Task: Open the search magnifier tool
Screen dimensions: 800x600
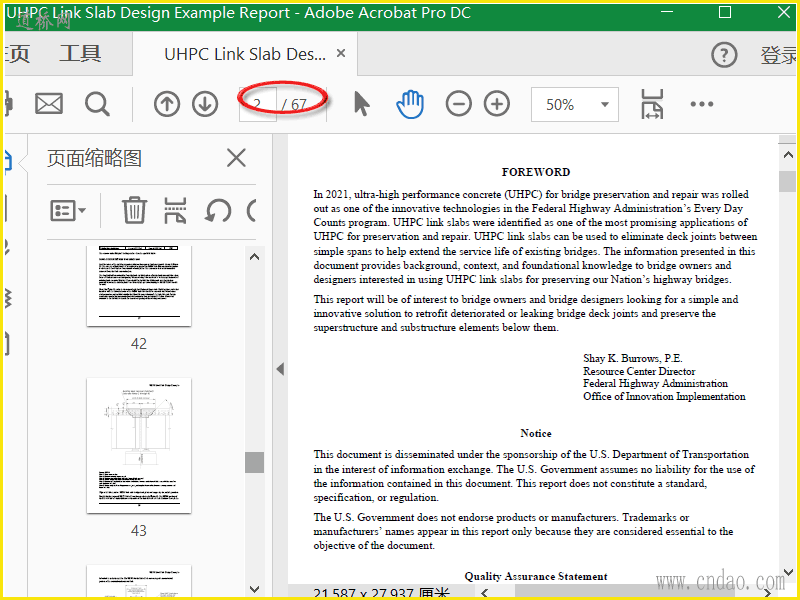Action: click(x=96, y=104)
